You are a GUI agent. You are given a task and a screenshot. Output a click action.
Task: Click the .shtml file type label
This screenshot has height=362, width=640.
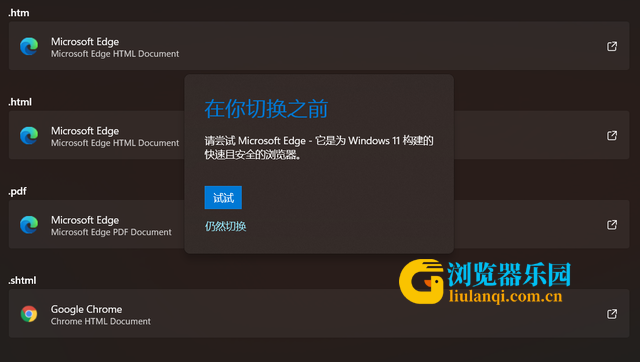pos(22,280)
